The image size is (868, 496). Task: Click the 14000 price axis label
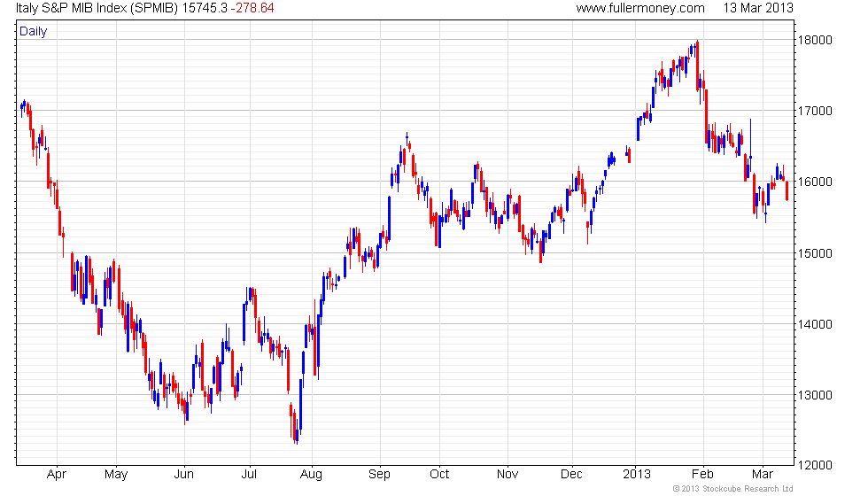coord(814,324)
